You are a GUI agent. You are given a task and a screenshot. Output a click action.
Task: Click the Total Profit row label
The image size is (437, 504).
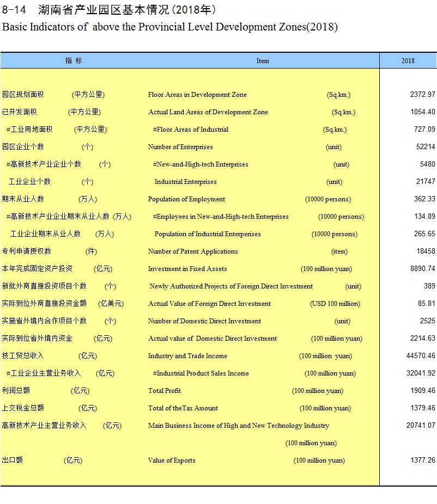[165, 391]
